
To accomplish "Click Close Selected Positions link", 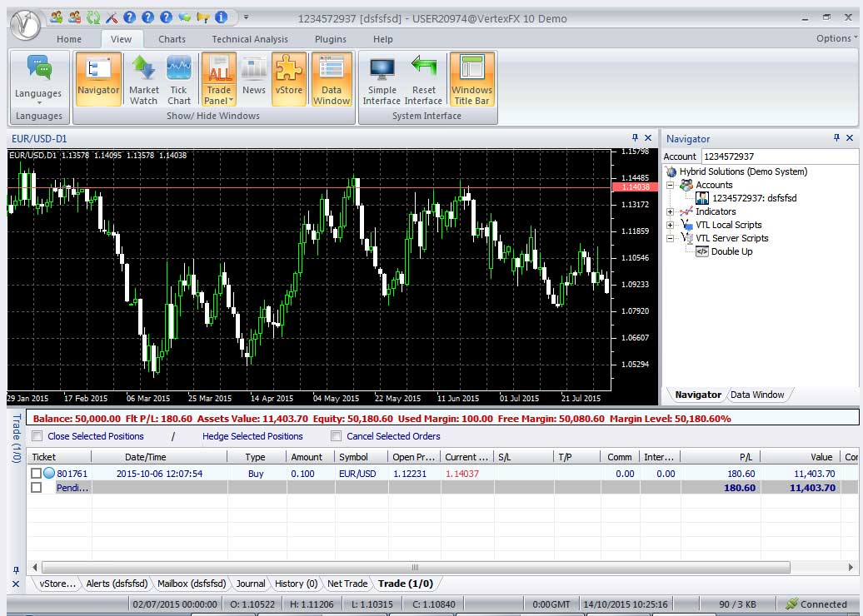I will click(96, 436).
